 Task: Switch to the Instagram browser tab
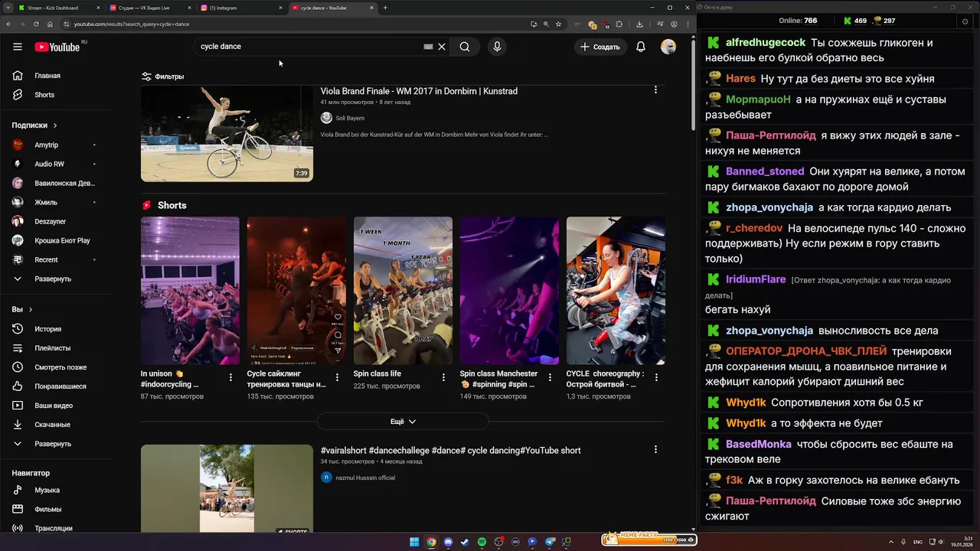tap(240, 8)
